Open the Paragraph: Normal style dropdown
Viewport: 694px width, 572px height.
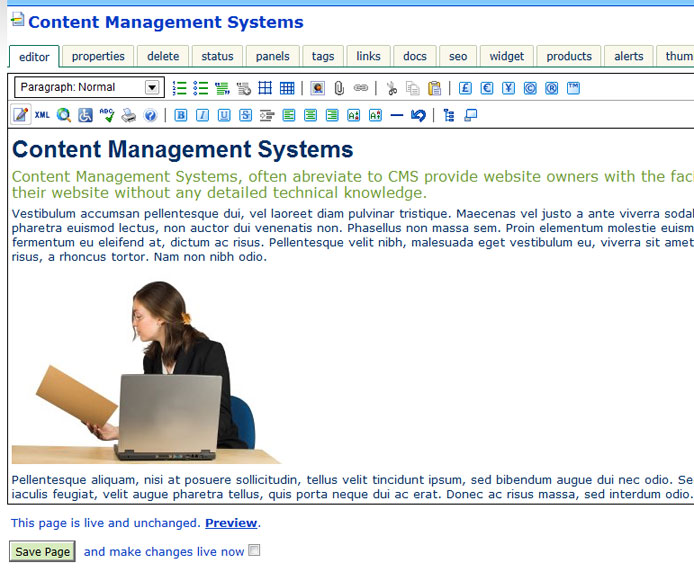coord(88,87)
